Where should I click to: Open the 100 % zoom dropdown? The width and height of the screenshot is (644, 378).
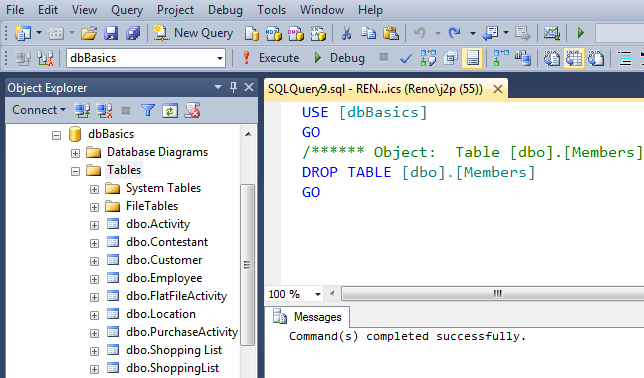tap(317, 294)
